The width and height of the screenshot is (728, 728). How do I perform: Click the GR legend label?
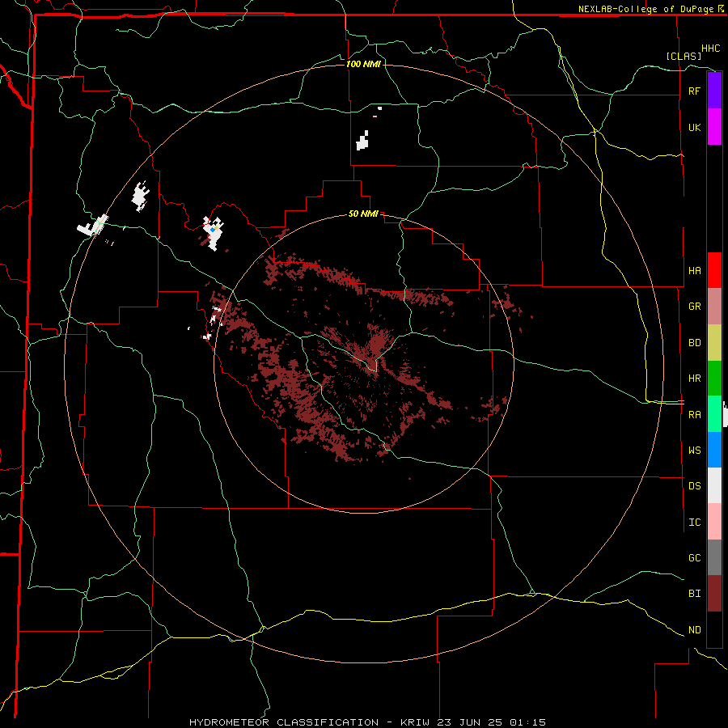[x=694, y=307]
